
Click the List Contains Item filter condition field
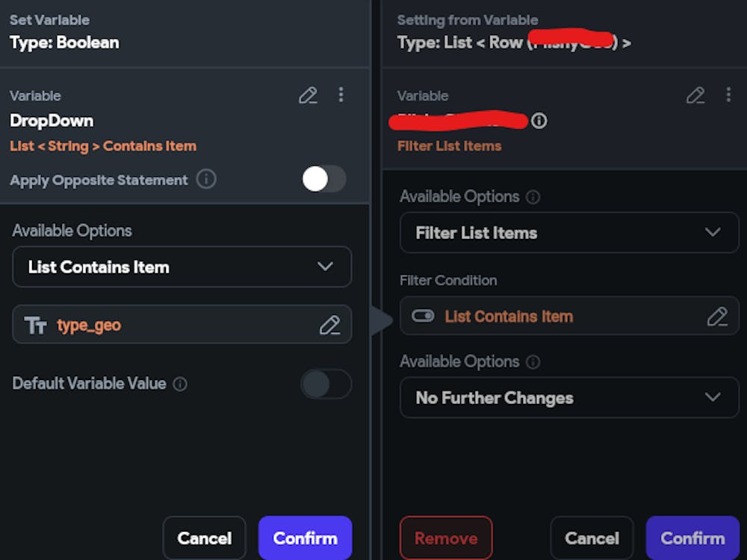[553, 317]
